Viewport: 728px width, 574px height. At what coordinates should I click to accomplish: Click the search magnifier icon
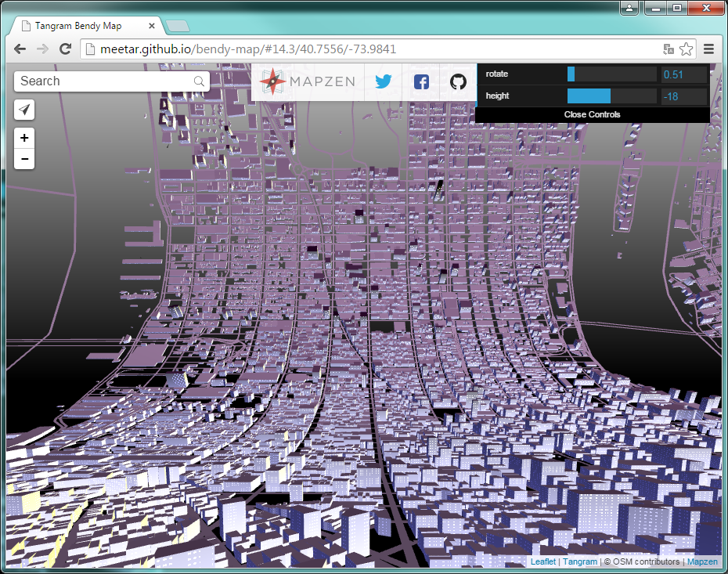tap(199, 81)
